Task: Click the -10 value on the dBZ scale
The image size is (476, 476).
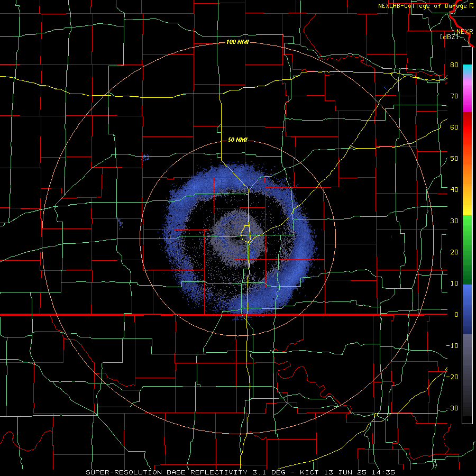Action: click(452, 345)
